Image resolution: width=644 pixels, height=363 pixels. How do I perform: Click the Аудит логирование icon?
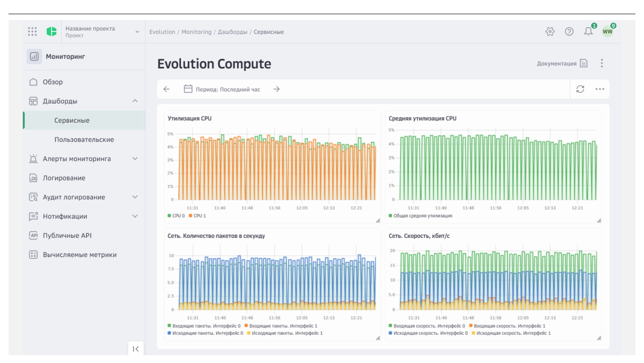click(33, 197)
